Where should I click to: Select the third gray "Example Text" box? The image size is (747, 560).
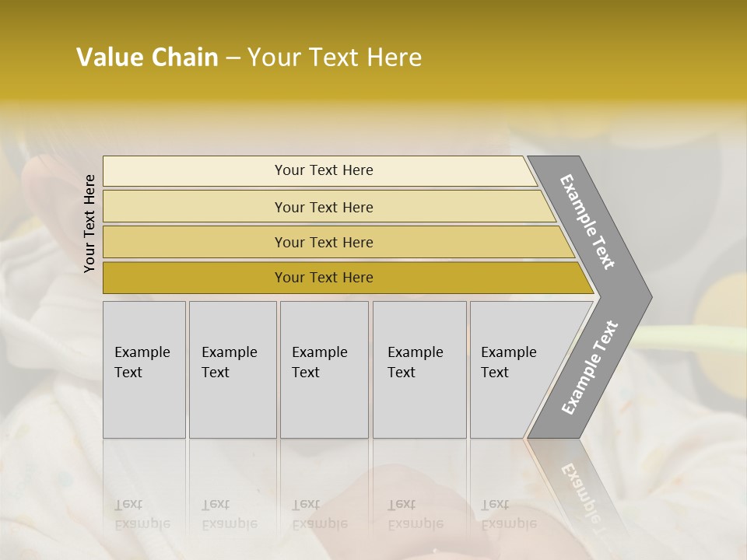(324, 369)
